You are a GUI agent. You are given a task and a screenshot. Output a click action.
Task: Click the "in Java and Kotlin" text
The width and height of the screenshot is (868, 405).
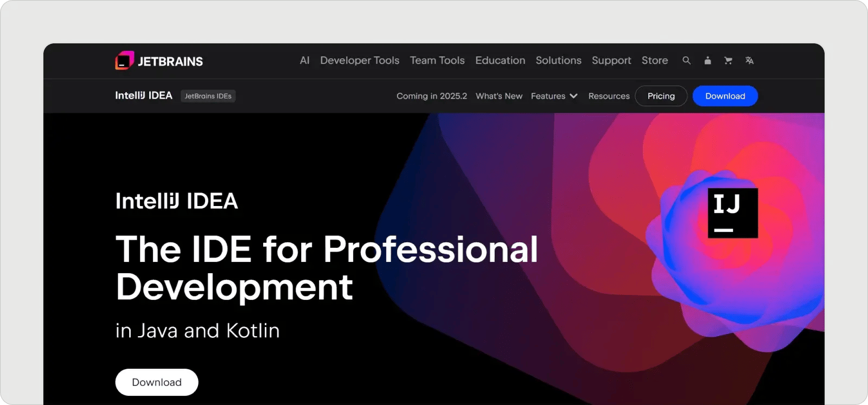197,331
